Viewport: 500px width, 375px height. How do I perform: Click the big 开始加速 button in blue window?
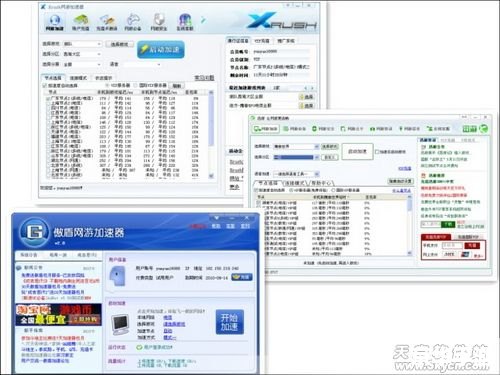[230, 322]
